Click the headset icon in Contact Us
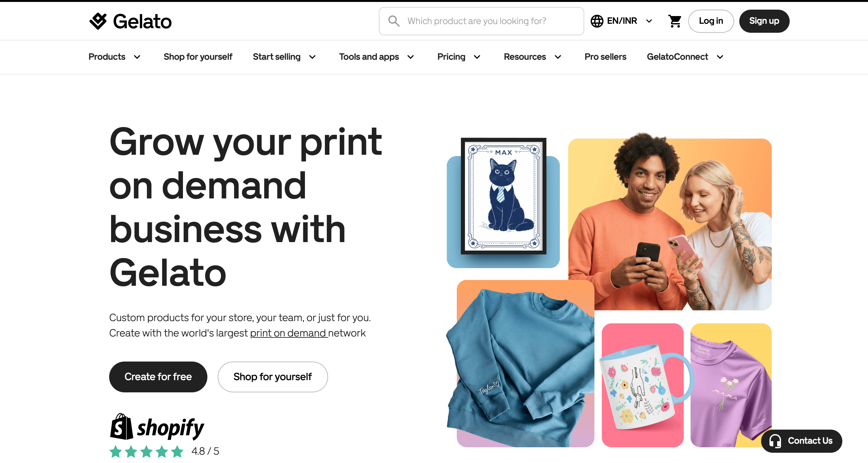868x463 pixels. [775, 441]
